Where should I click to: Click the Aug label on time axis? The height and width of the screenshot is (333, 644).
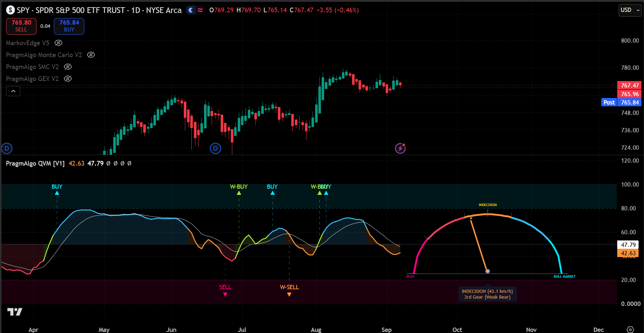316,329
